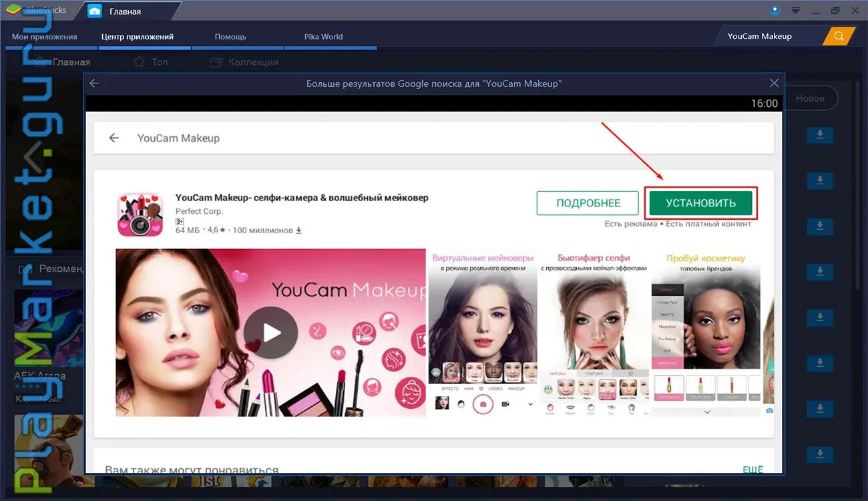Image resolution: width=868 pixels, height=501 pixels.
Task: Go back using arrow beside YouCam Makeup search
Action: (114, 138)
